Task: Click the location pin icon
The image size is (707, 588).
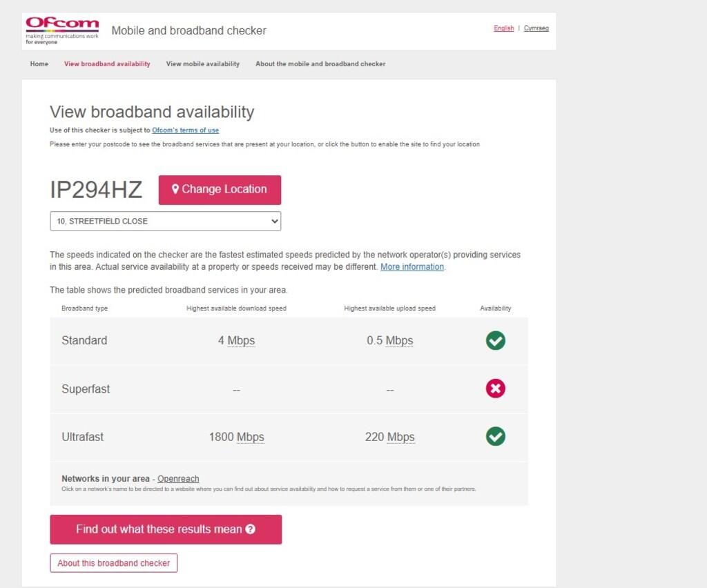Action: (175, 189)
